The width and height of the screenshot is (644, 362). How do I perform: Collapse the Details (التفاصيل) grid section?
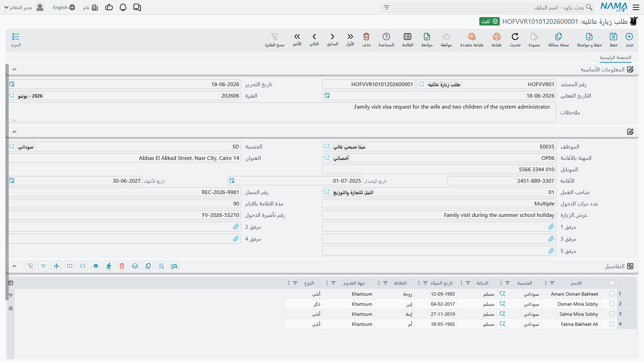click(x=14, y=266)
